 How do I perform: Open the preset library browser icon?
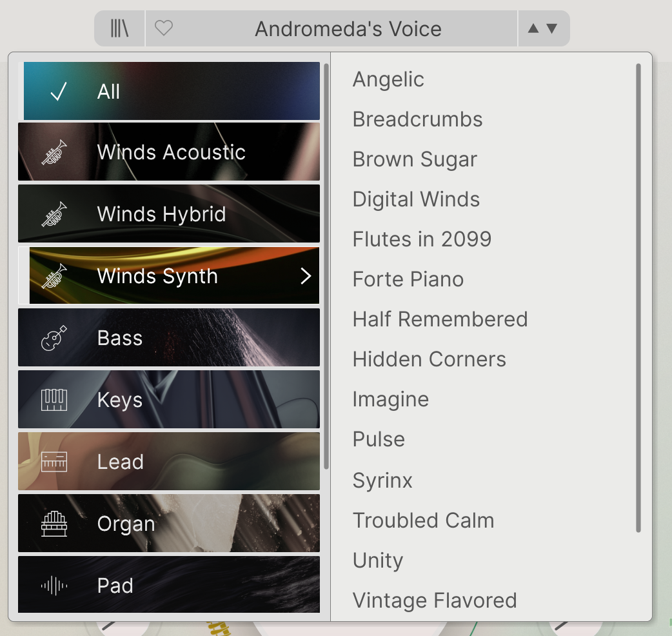click(x=119, y=28)
